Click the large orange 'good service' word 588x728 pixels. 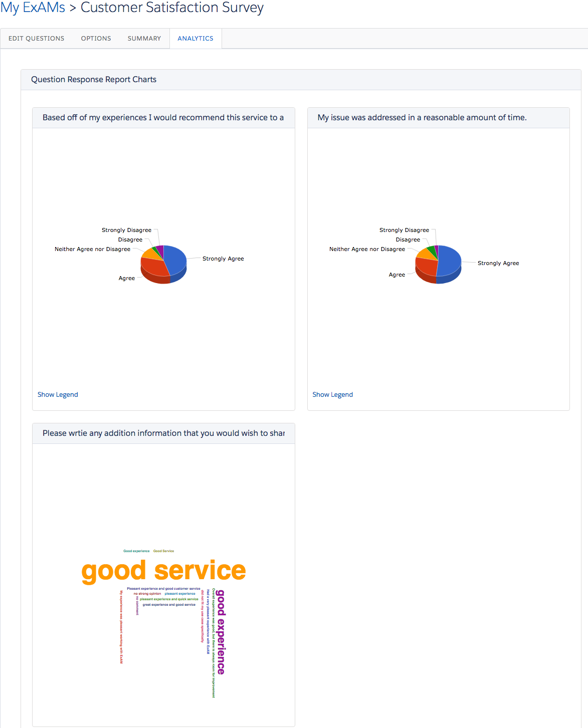(x=163, y=571)
